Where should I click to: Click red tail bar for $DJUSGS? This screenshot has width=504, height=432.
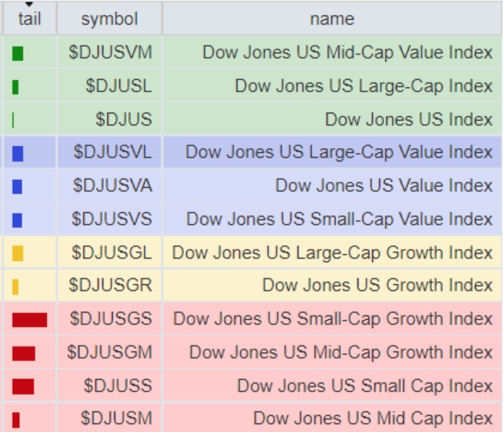(30, 320)
